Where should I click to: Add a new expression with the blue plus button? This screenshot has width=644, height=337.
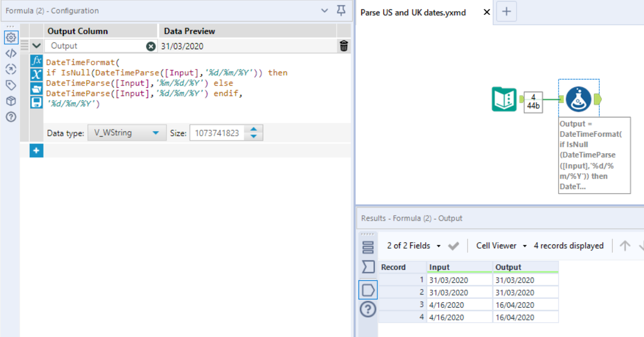36,150
